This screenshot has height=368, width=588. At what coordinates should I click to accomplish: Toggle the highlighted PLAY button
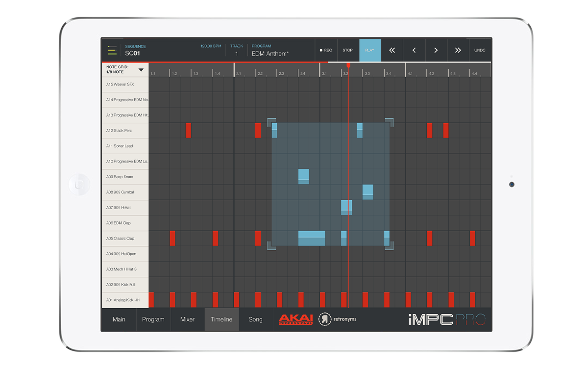click(x=369, y=50)
